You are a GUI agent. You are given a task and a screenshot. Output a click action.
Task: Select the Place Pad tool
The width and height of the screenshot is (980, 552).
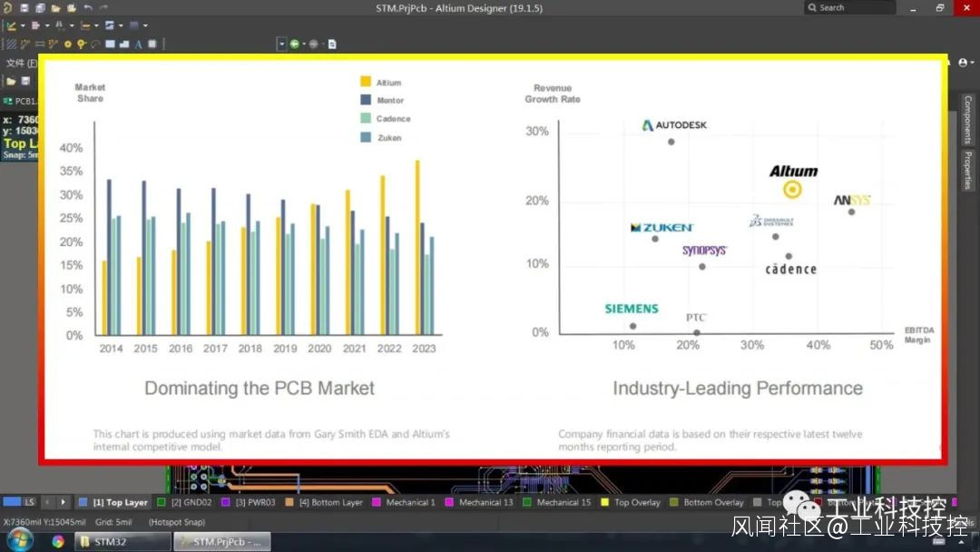click(67, 44)
